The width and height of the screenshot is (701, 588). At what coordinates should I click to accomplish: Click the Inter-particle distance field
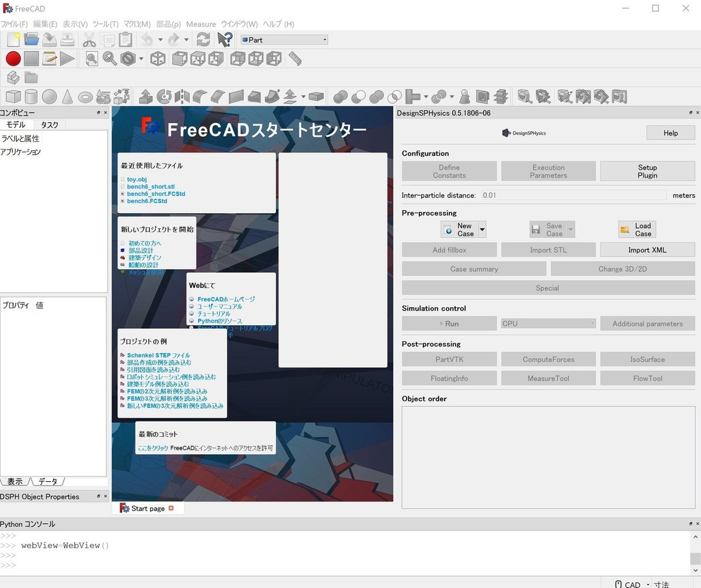point(574,195)
